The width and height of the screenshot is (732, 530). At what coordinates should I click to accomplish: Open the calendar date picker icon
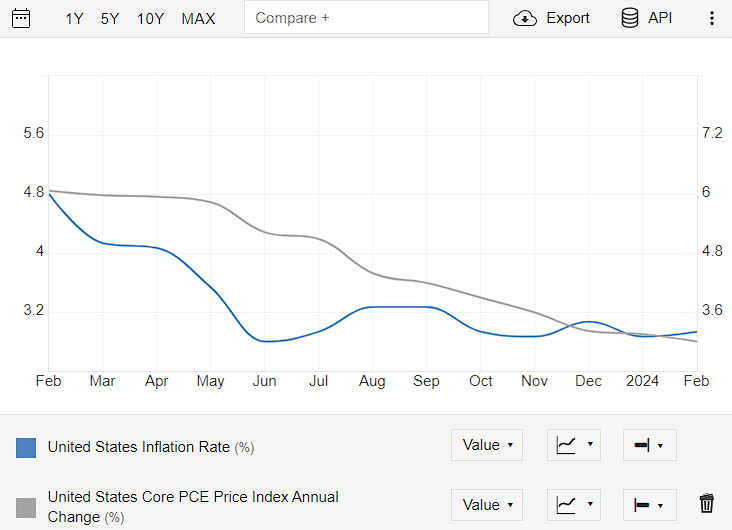click(21, 19)
